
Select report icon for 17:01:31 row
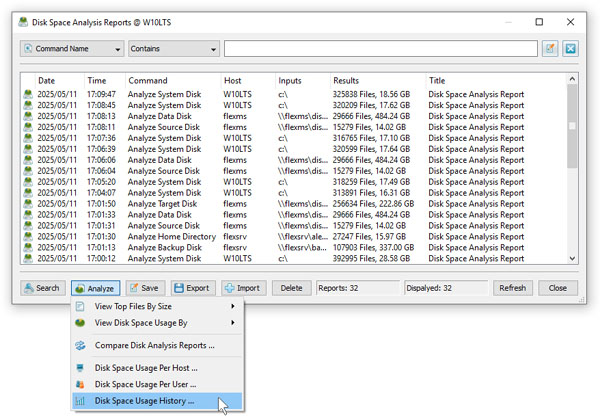click(x=28, y=226)
